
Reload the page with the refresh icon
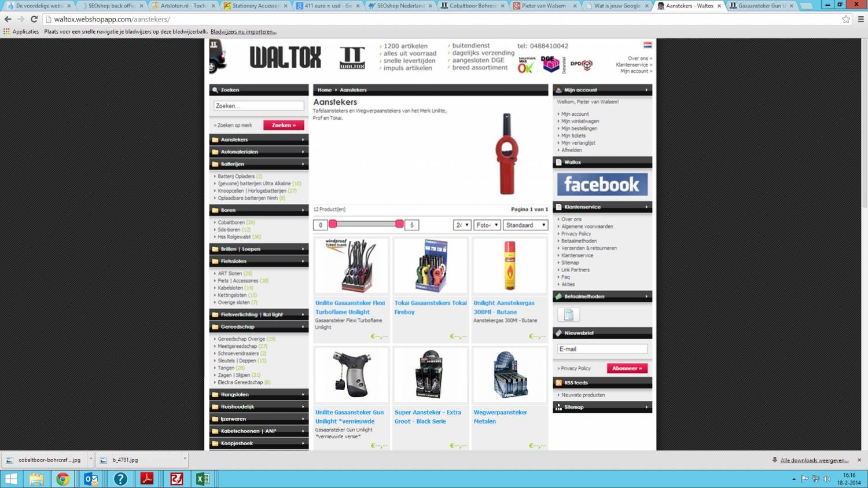coord(34,19)
